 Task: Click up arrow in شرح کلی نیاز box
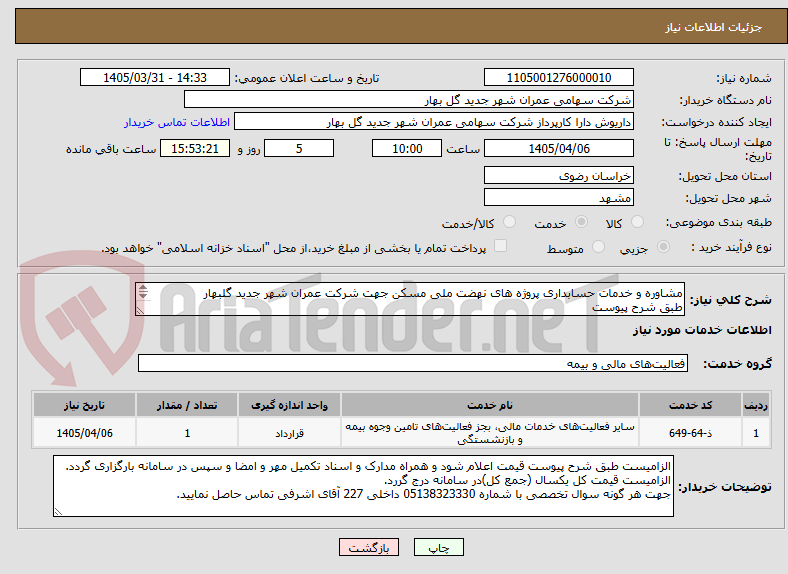click(143, 288)
